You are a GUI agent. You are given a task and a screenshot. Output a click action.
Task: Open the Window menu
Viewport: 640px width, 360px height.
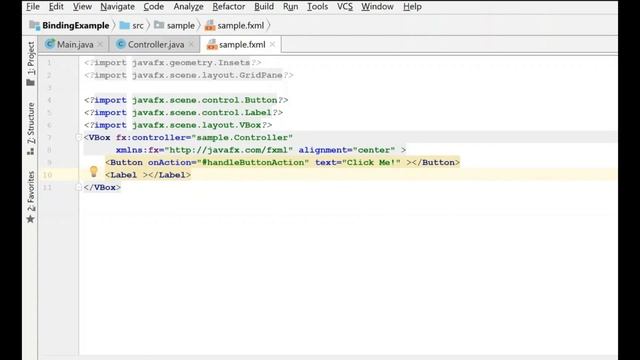[377, 7]
